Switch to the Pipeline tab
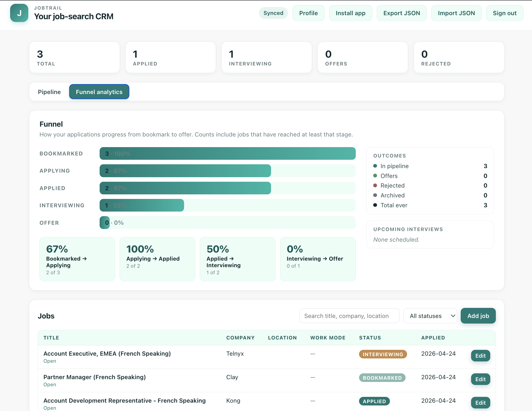This screenshot has width=532, height=411. point(49,92)
